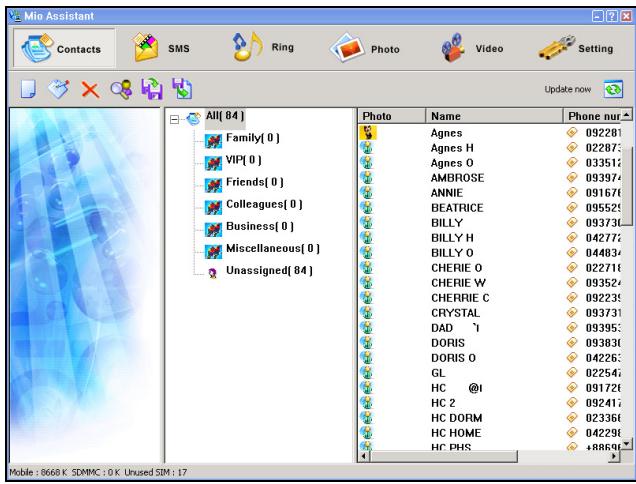Click the contact list scroll up arrow
The height and width of the screenshot is (484, 636).
click(627, 115)
